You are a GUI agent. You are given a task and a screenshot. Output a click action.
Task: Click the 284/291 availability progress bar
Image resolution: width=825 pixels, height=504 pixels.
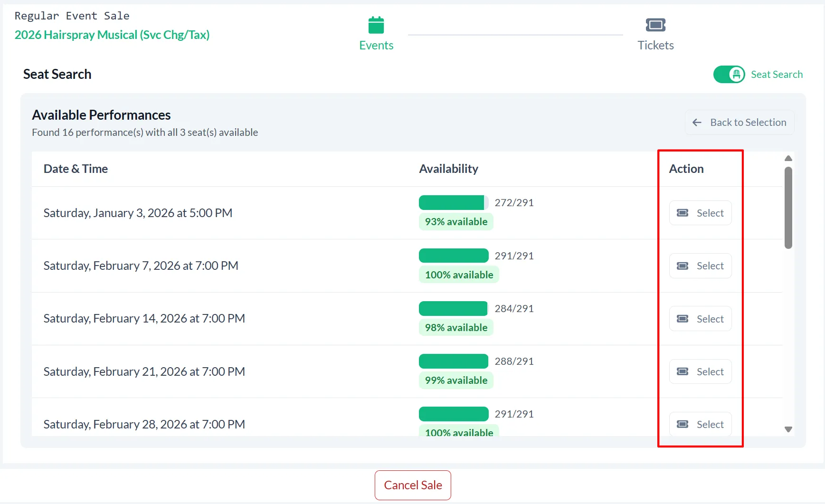(454, 308)
